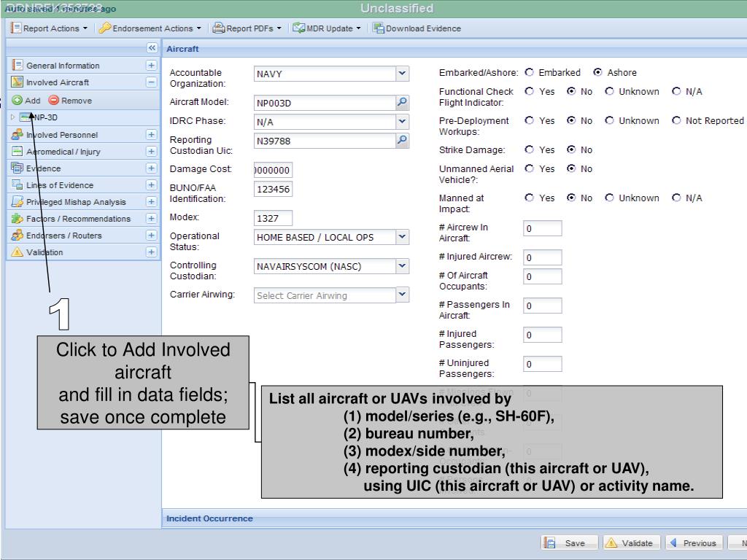Click the Previous button

(693, 543)
